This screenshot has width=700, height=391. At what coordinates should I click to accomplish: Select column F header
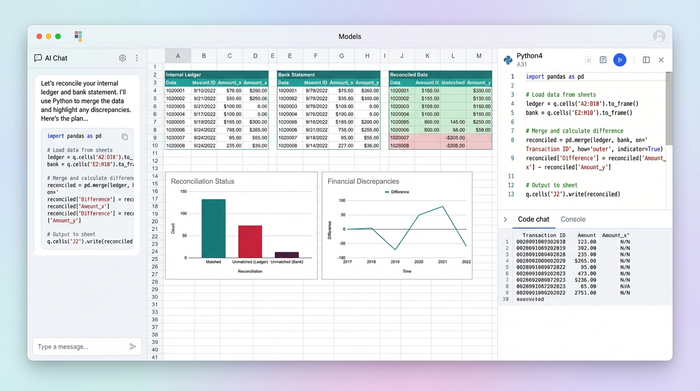tap(315, 56)
